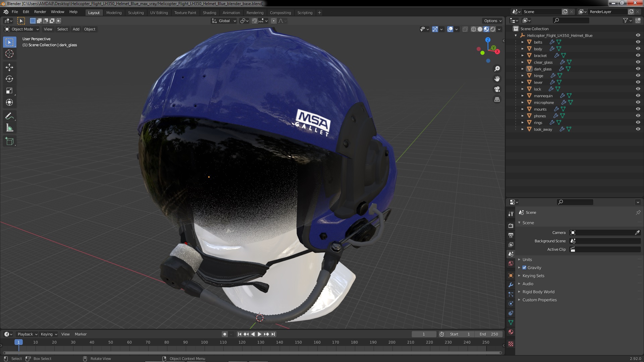Viewport: 644px width, 362px height.
Task: Open the Physics properties tab
Action: point(511,304)
